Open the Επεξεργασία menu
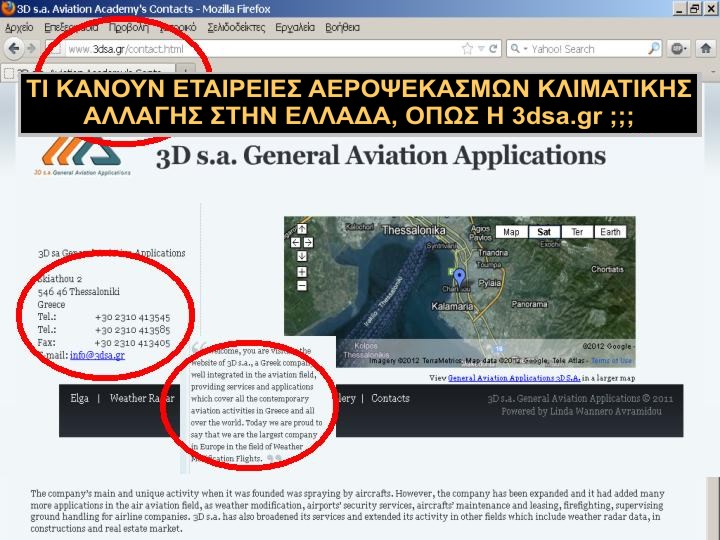720x540 pixels. click(x=71, y=28)
